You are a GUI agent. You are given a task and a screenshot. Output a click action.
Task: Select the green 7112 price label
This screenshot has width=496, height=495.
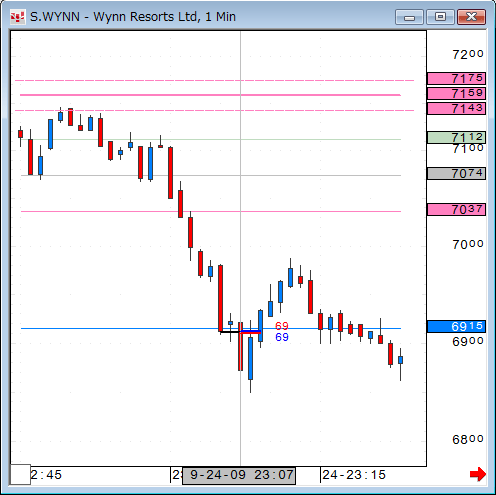(x=456, y=137)
